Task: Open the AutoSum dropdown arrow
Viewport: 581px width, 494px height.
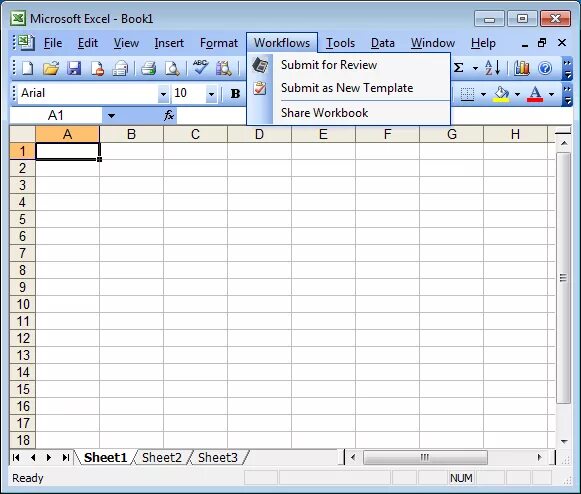Action: click(x=475, y=68)
